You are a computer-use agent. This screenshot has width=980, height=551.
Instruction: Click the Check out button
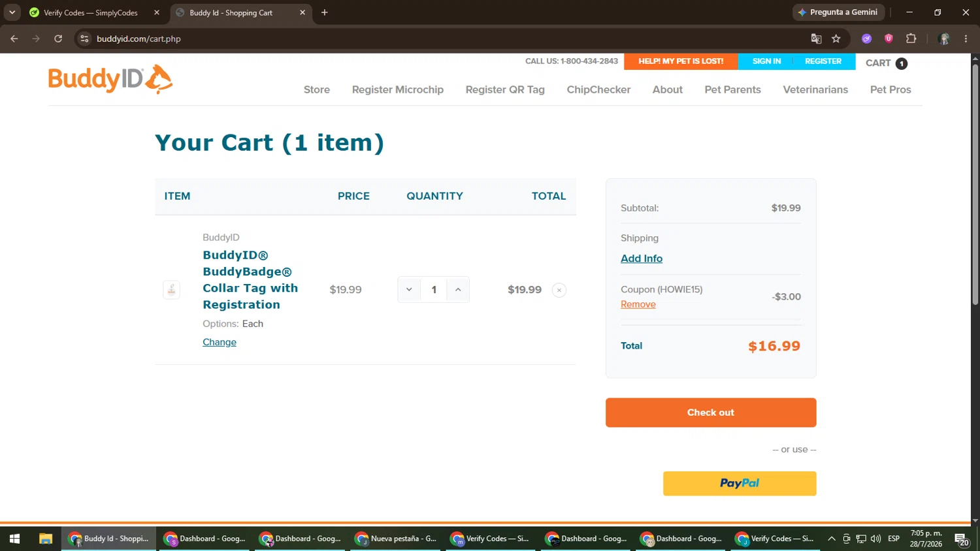click(x=711, y=413)
